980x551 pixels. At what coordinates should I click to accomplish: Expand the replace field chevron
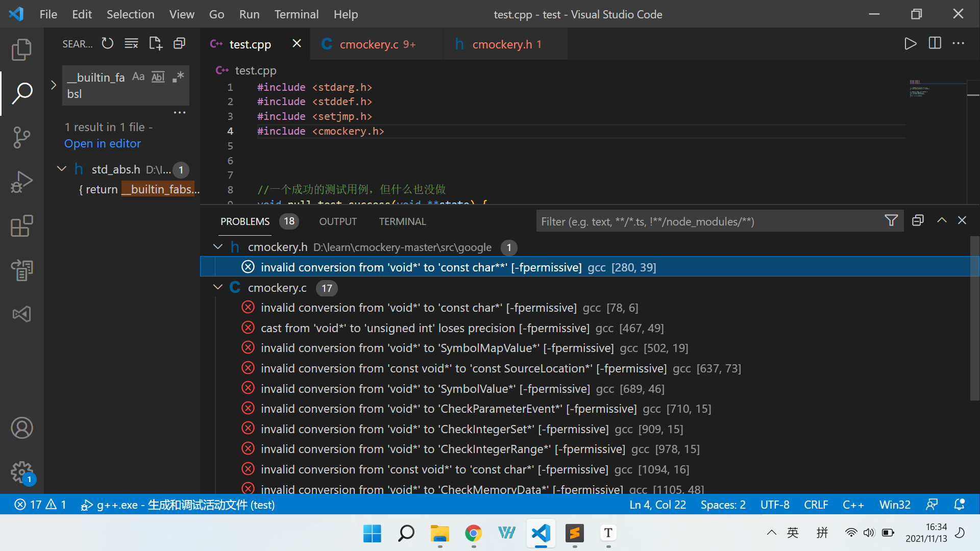coord(54,85)
